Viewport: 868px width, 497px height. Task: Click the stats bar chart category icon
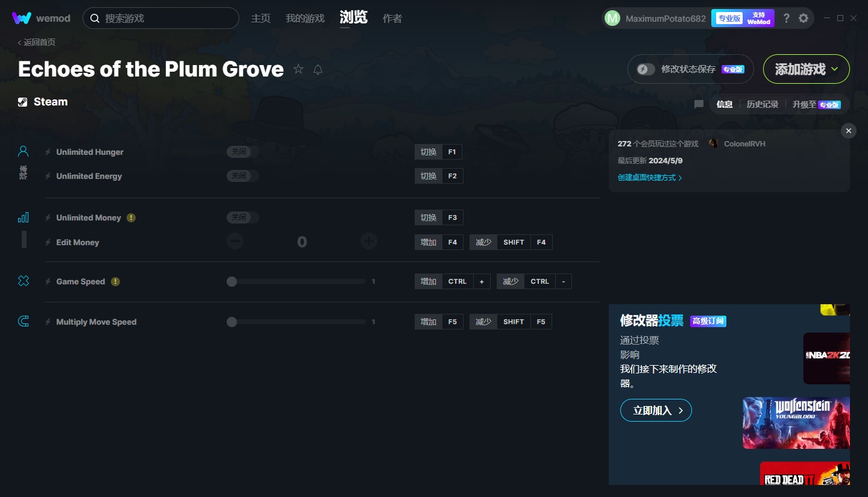pos(23,217)
